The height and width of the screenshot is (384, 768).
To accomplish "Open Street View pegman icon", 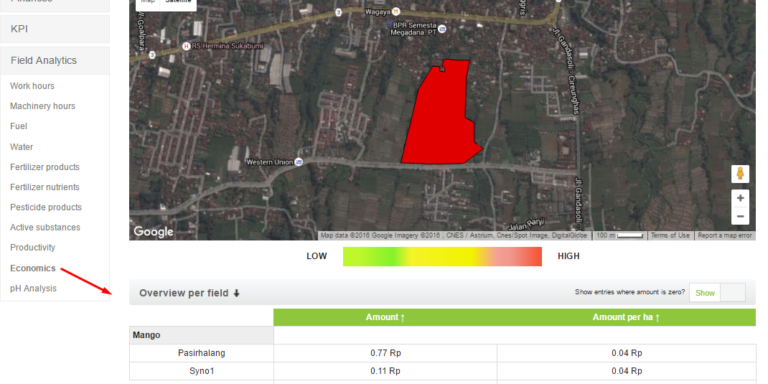I will point(740,174).
